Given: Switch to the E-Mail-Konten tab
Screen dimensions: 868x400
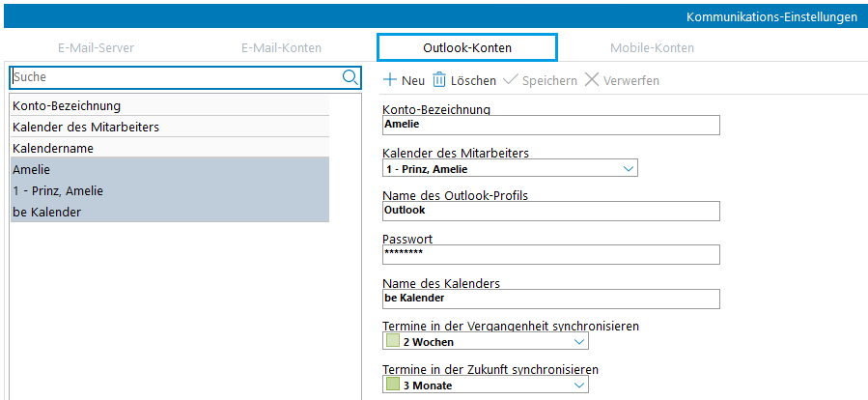Looking at the screenshot, I should [x=281, y=47].
